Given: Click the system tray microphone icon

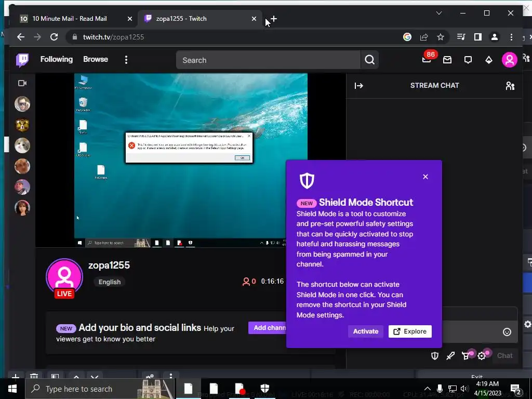Looking at the screenshot, I should (440, 389).
